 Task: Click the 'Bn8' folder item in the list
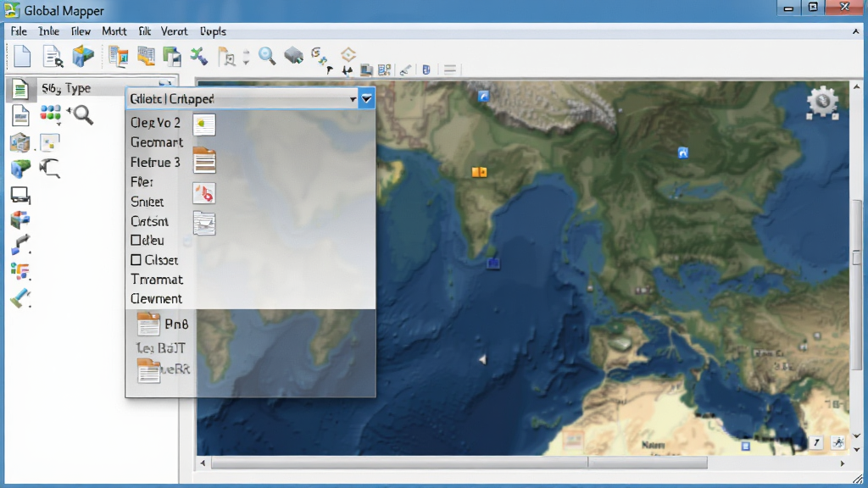pos(163,324)
